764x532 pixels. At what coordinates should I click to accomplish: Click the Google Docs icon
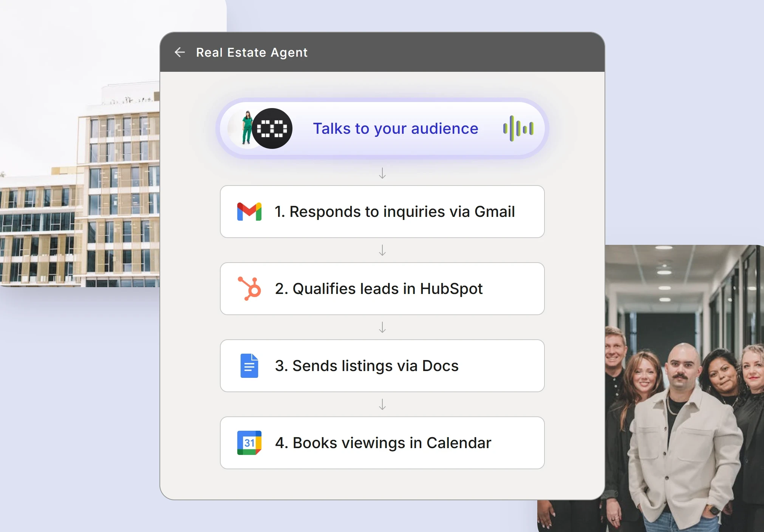pos(249,366)
